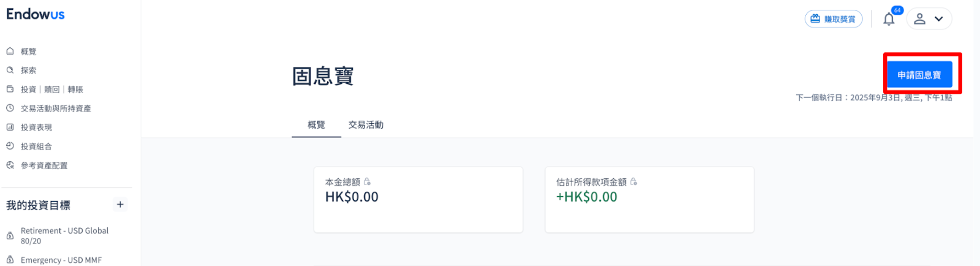The image size is (980, 266).
Task: Open Retirement - USD Global 80/20 goal
Action: point(64,235)
